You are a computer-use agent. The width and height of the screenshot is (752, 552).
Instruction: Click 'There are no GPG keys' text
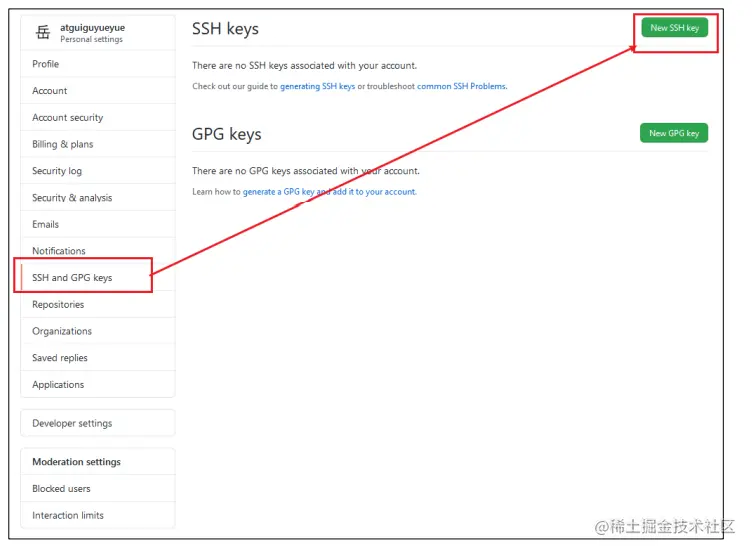click(306, 171)
